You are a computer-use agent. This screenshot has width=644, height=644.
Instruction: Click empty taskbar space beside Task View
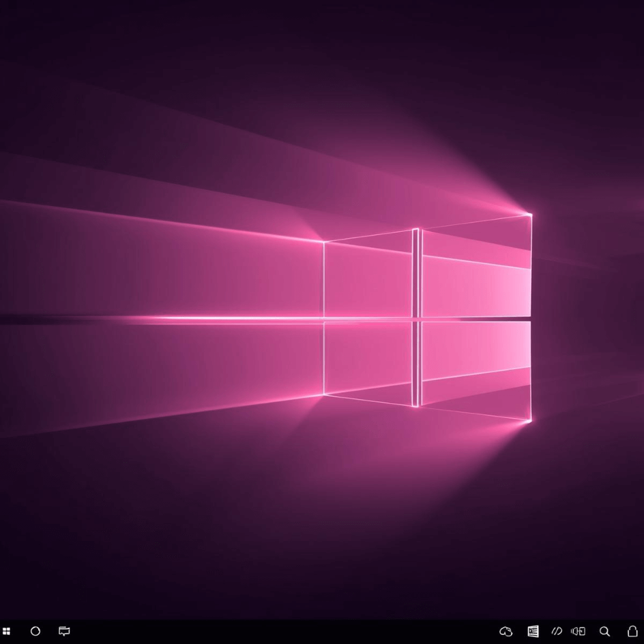click(258, 631)
